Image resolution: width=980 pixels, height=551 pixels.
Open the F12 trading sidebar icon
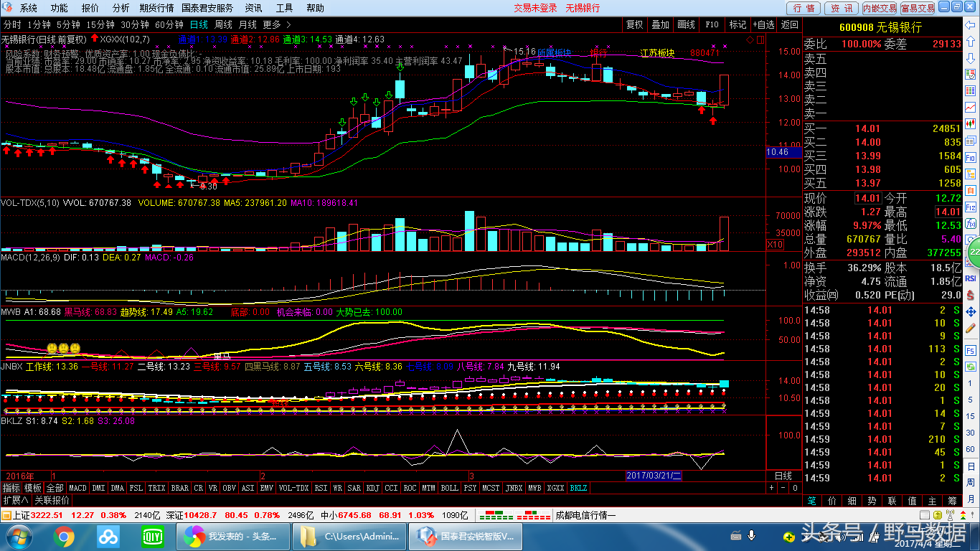click(x=971, y=208)
